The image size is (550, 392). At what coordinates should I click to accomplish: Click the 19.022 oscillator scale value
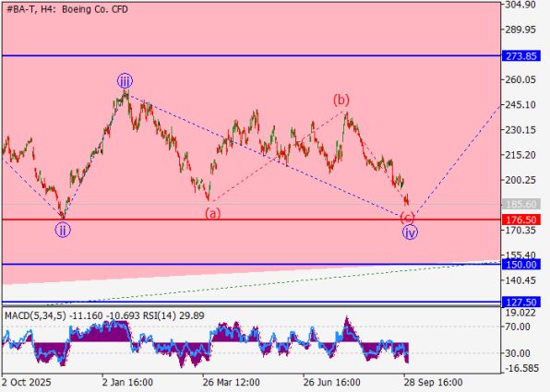tap(520, 313)
